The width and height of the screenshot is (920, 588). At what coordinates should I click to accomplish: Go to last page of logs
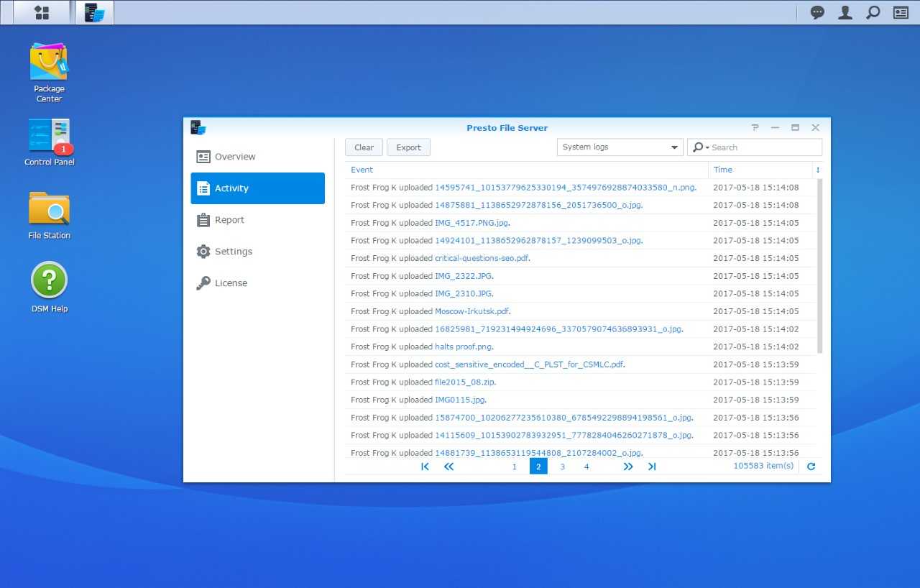pos(652,467)
